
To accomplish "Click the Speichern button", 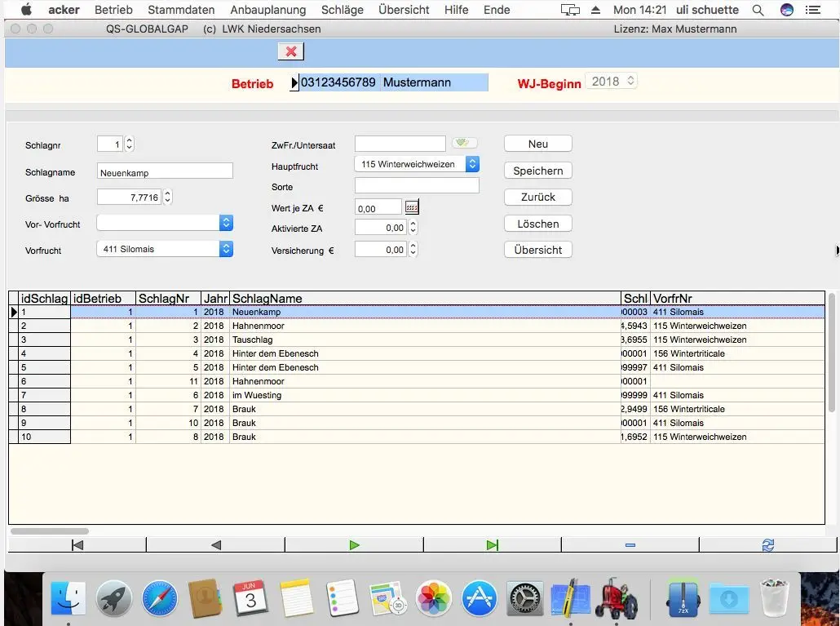I will [538, 171].
